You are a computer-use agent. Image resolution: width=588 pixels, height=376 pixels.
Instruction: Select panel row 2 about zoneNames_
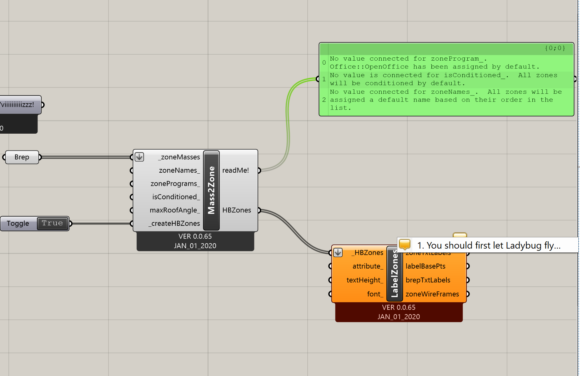click(x=447, y=100)
